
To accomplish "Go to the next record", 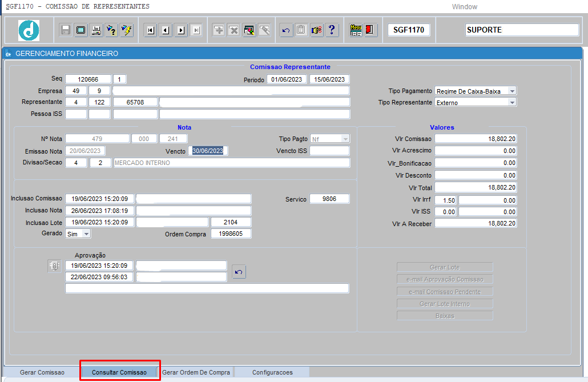I will 181,30.
